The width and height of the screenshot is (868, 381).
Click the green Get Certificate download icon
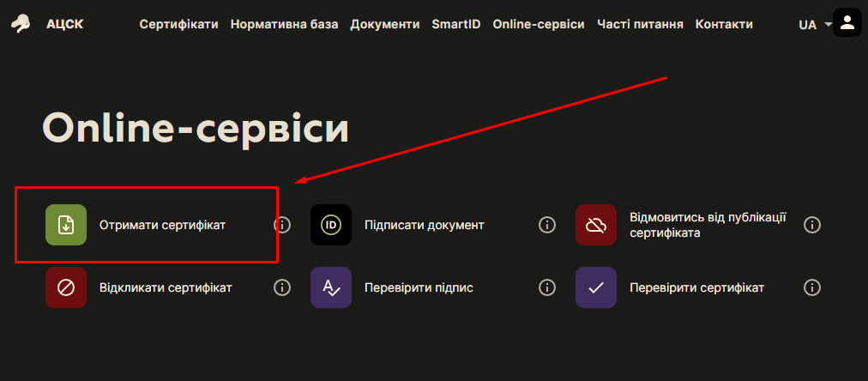tap(66, 225)
